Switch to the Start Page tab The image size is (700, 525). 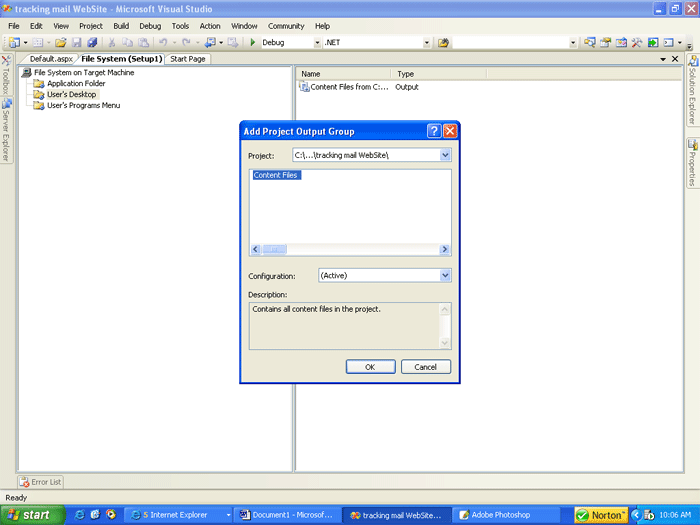point(188,59)
